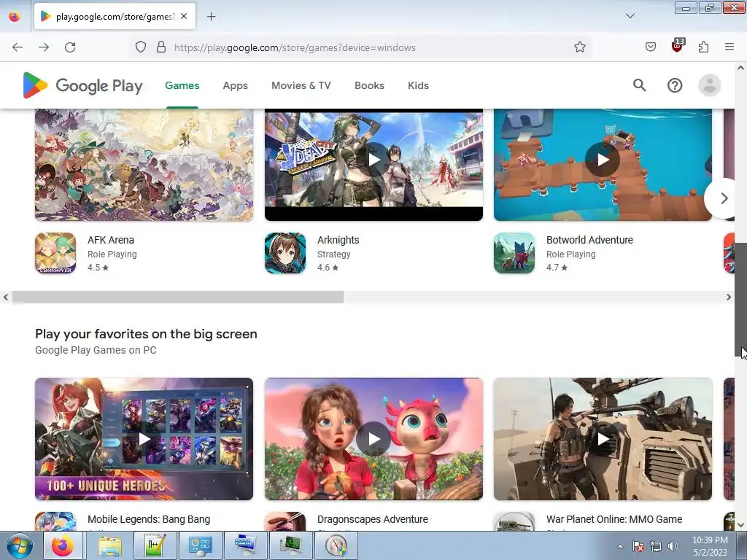Open Mobile Legends: Bang Bang title link
Image resolution: width=747 pixels, height=560 pixels.
pos(149,519)
